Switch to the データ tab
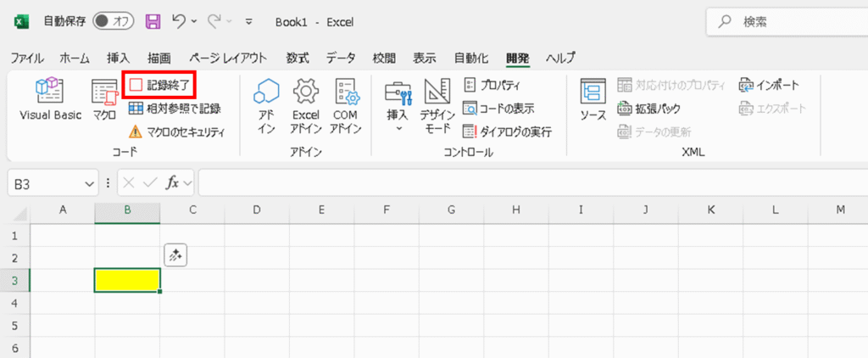Viewport: 868px width, 358px height. (x=341, y=59)
